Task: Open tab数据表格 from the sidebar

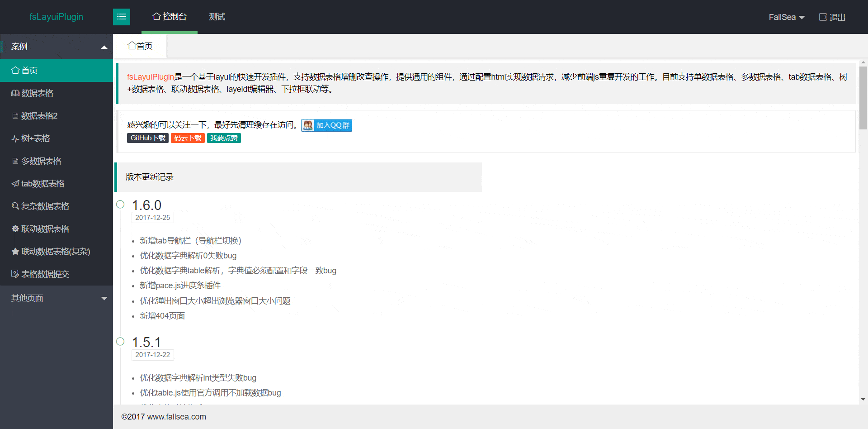Action: point(57,184)
